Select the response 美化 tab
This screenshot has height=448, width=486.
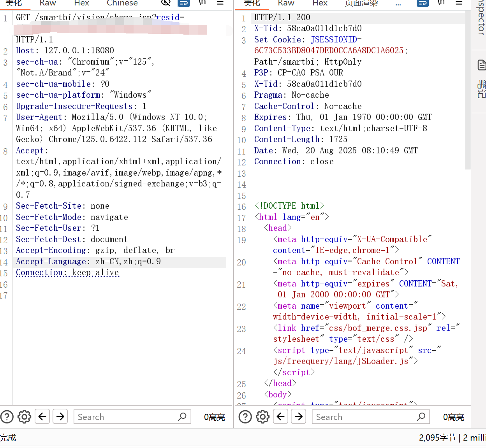[252, 3]
